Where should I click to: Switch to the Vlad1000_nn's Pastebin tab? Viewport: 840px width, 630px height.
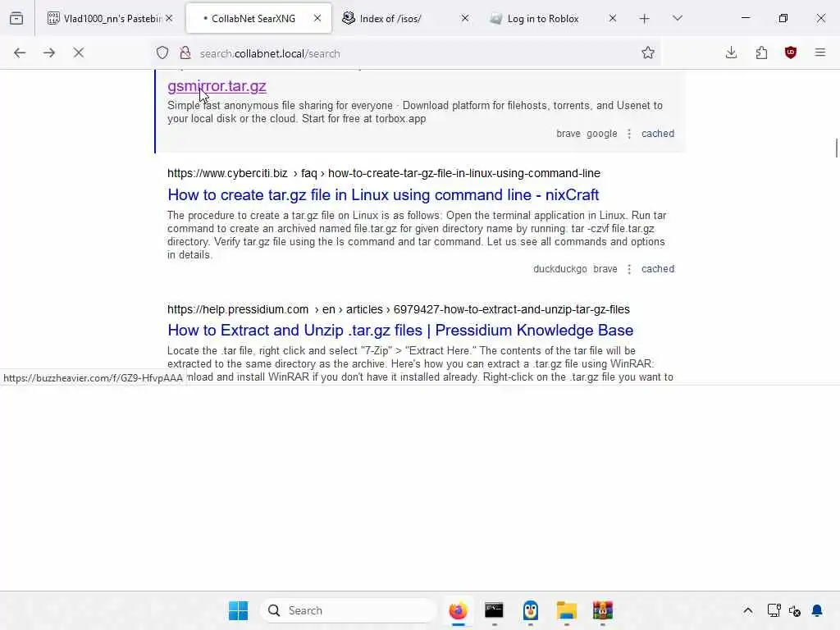pos(110,19)
